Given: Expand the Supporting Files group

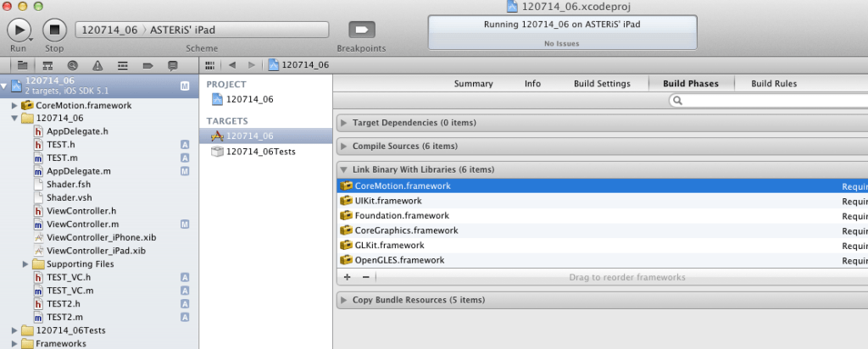Looking at the screenshot, I should point(25,264).
